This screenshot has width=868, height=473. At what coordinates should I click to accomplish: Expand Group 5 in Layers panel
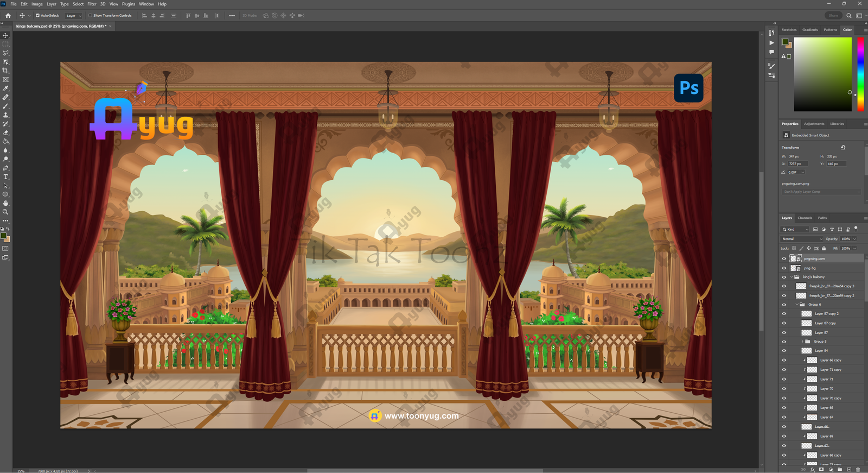(802, 342)
